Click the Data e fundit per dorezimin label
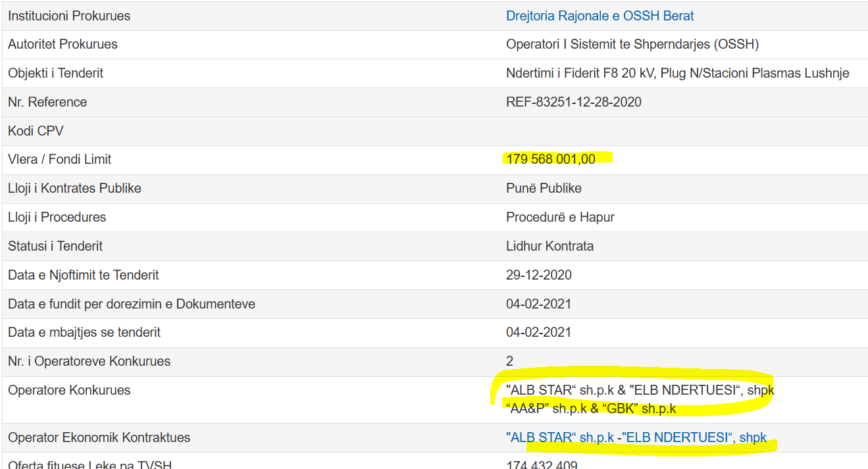This screenshot has width=868, height=469. click(131, 304)
